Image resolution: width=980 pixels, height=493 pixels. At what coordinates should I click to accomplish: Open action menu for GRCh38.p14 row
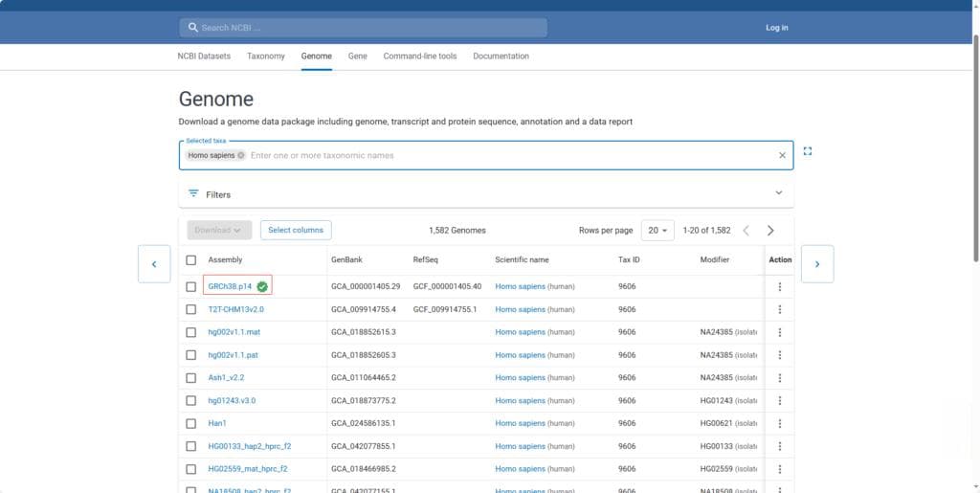[779, 287]
